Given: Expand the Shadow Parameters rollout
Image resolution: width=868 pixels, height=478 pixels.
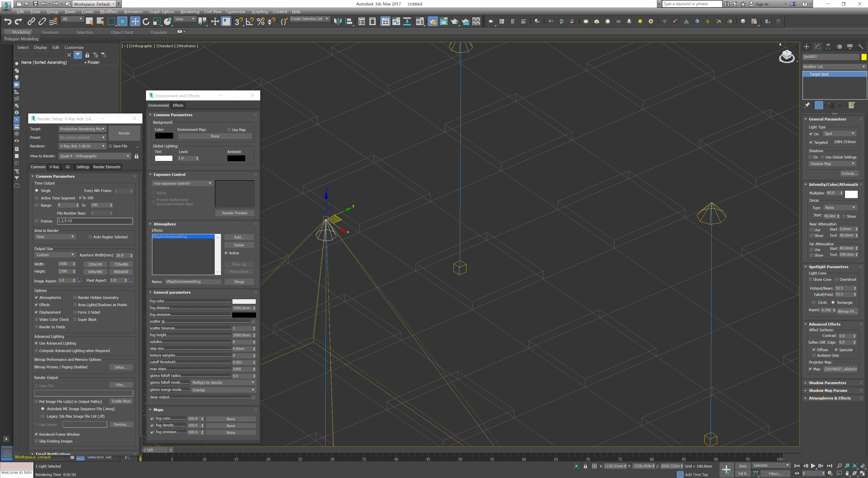Looking at the screenshot, I should point(827,383).
